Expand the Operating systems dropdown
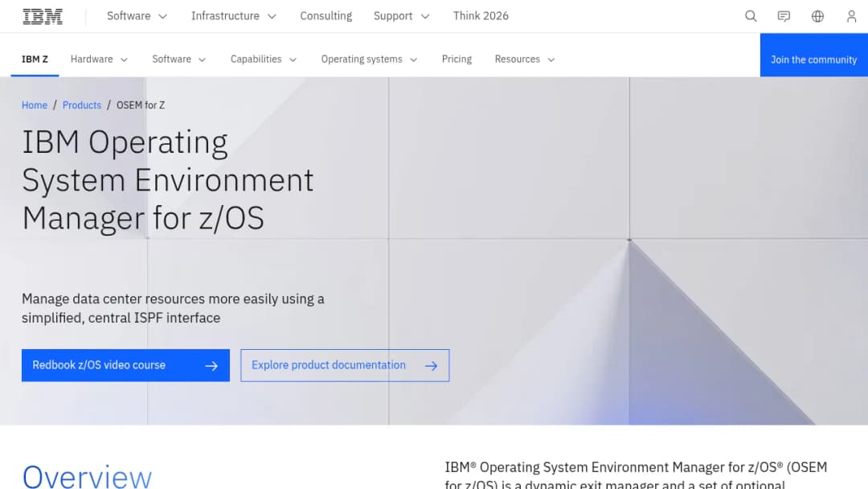 point(369,60)
